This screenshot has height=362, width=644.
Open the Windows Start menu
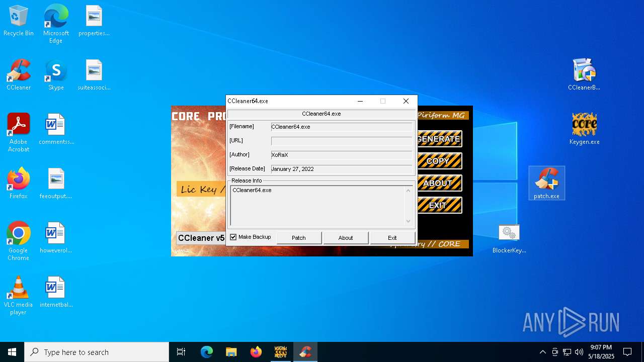pyautogui.click(x=12, y=352)
